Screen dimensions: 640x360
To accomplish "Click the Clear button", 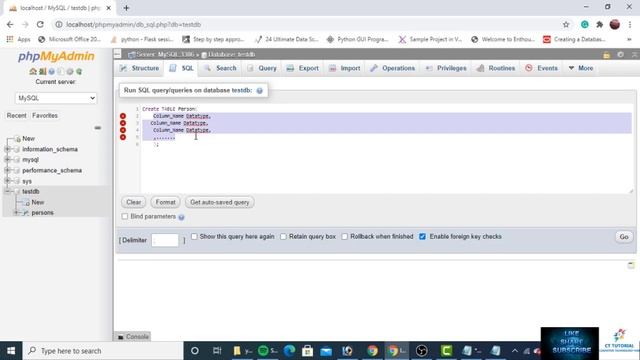I will pos(133,202).
